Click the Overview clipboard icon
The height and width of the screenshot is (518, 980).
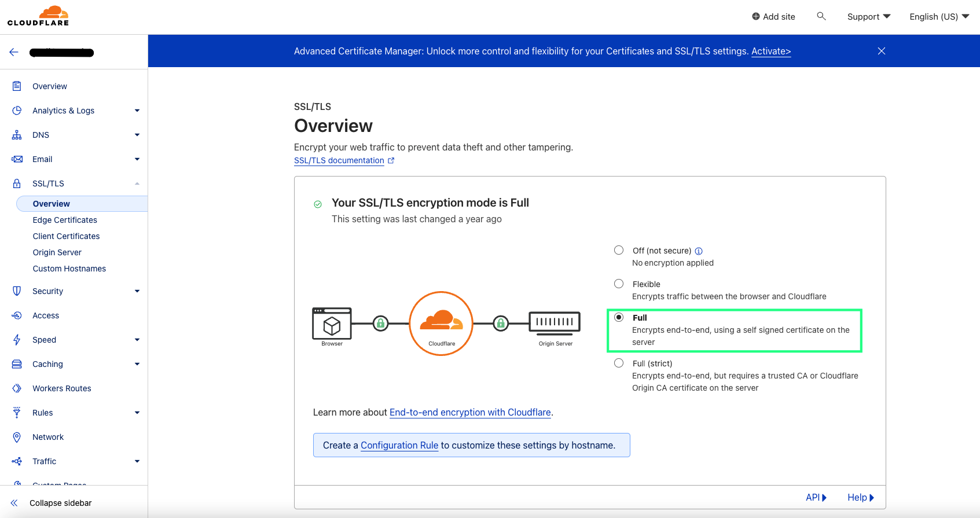(17, 86)
